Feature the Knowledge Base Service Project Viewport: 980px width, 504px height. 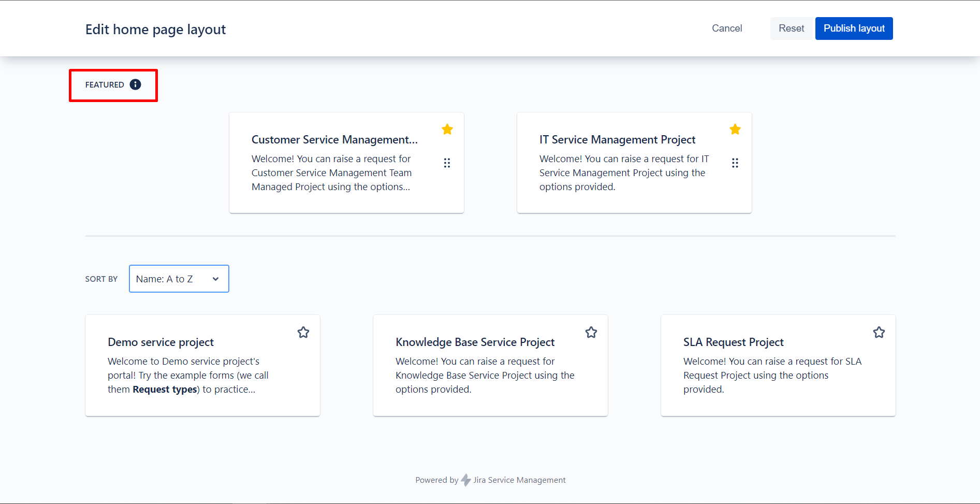pyautogui.click(x=591, y=332)
